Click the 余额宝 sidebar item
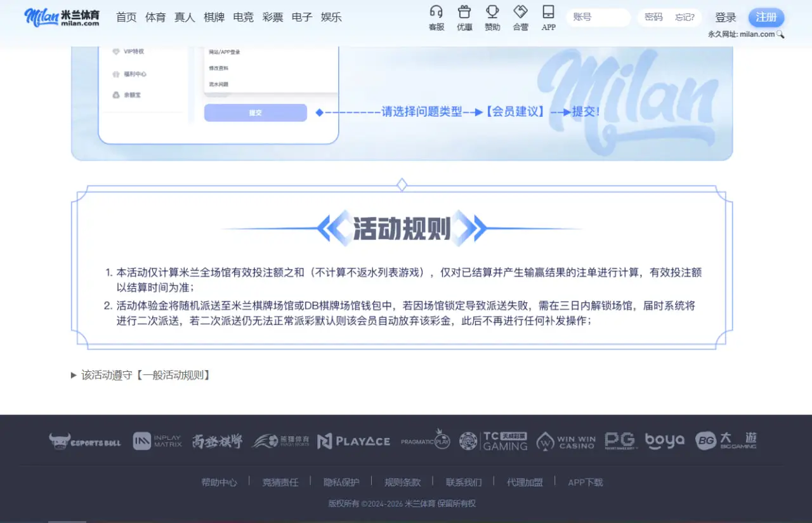 tap(126, 95)
